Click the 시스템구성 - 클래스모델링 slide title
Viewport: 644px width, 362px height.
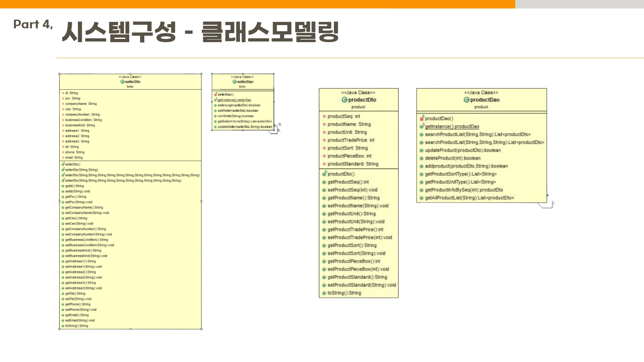coord(200,32)
